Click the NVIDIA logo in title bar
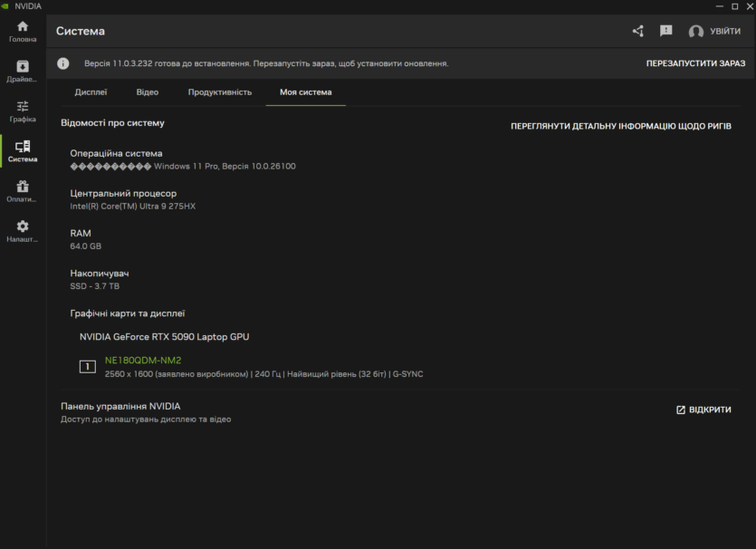Viewport: 756px width, 549px height. 5,6
